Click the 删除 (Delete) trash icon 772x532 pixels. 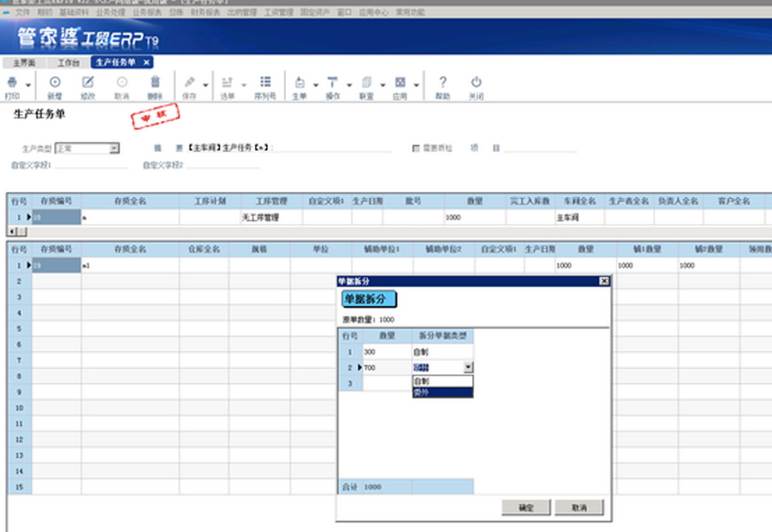coord(155,83)
